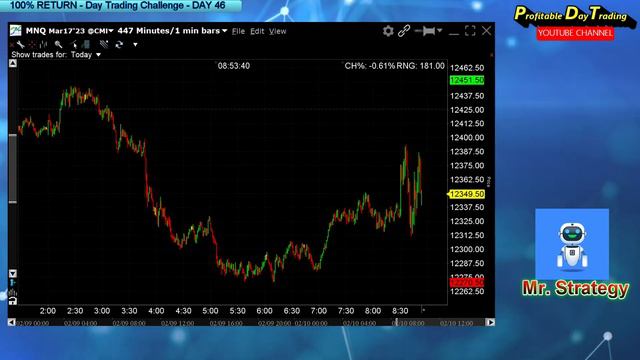Image resolution: width=640 pixels, height=360 pixels.
Task: Click vertical scroll down arrow at chart left
Action: coord(13,273)
